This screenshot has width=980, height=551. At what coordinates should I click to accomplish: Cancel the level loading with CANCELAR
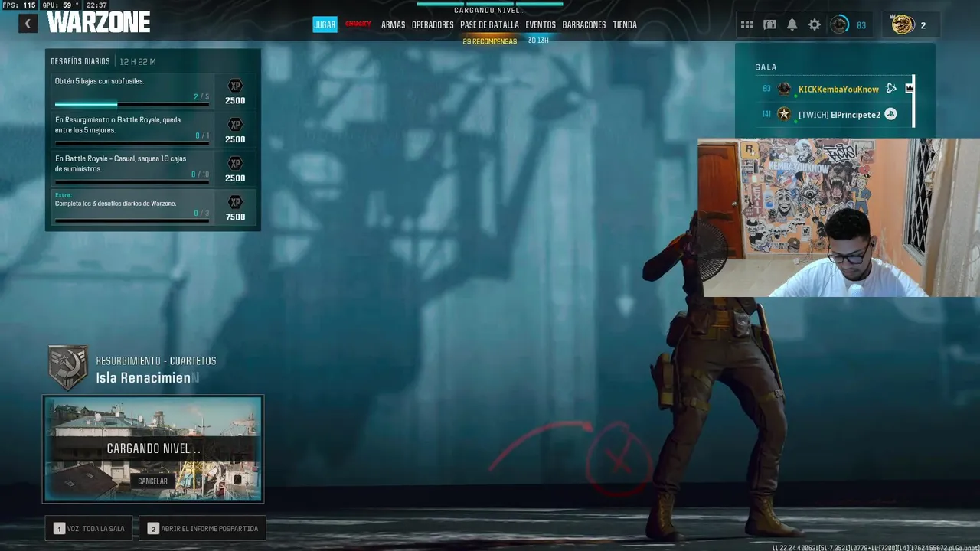click(152, 481)
